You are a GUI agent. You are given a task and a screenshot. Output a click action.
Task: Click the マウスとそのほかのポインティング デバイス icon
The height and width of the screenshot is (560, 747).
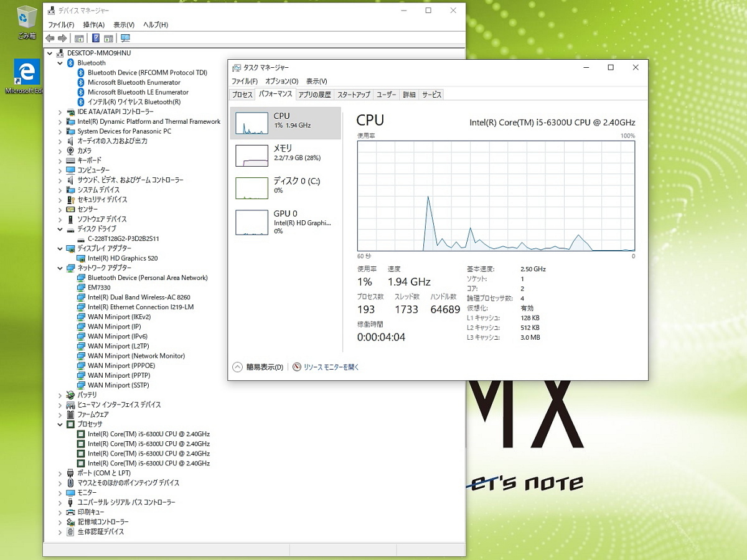click(x=70, y=483)
